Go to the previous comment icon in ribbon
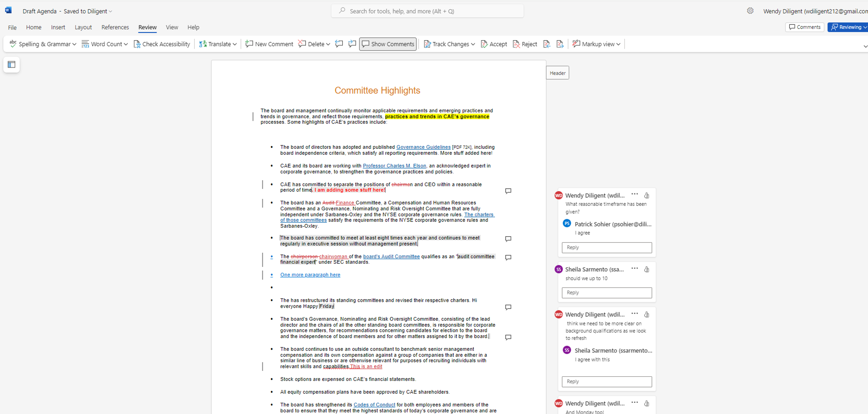Screen dimensions: 868x414 (339, 44)
